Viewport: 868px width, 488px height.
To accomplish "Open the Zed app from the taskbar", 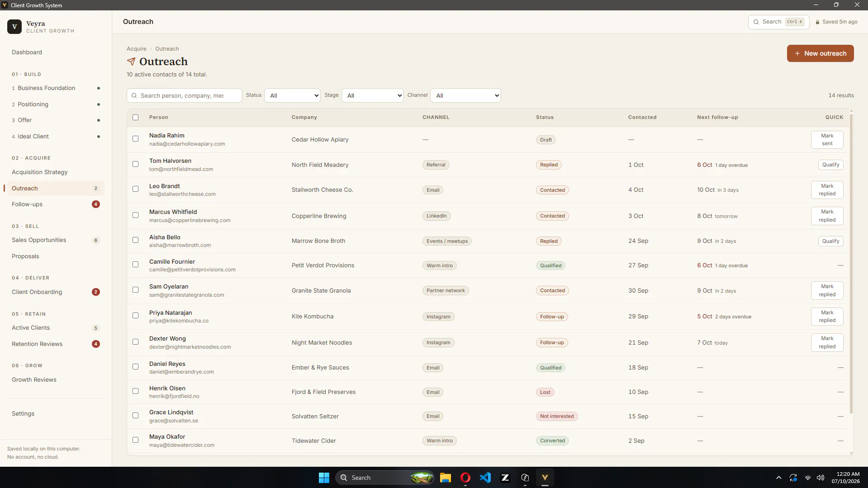I will (x=505, y=478).
